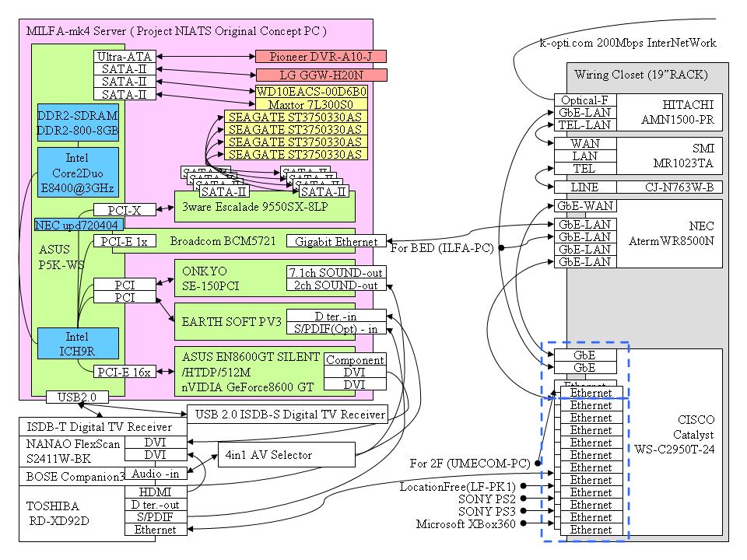Select the "Broadcom BCM5721" text
Screen dimensions: 747x560
223,241
